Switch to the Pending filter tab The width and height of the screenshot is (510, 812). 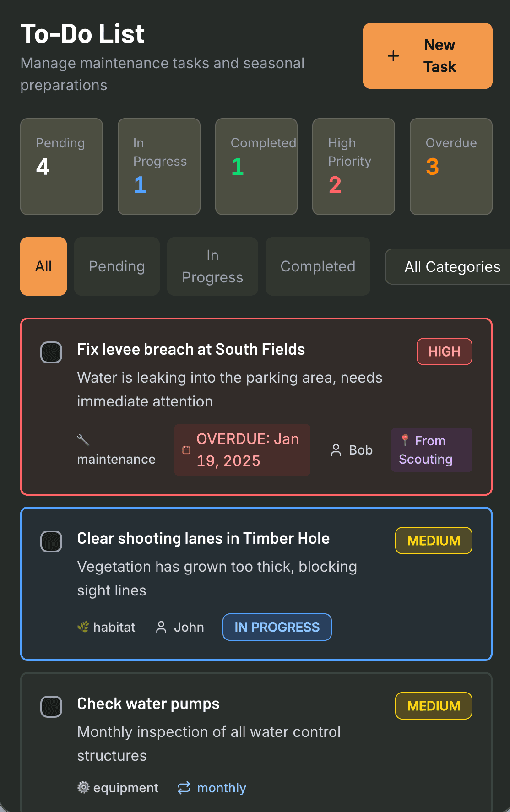(x=116, y=266)
